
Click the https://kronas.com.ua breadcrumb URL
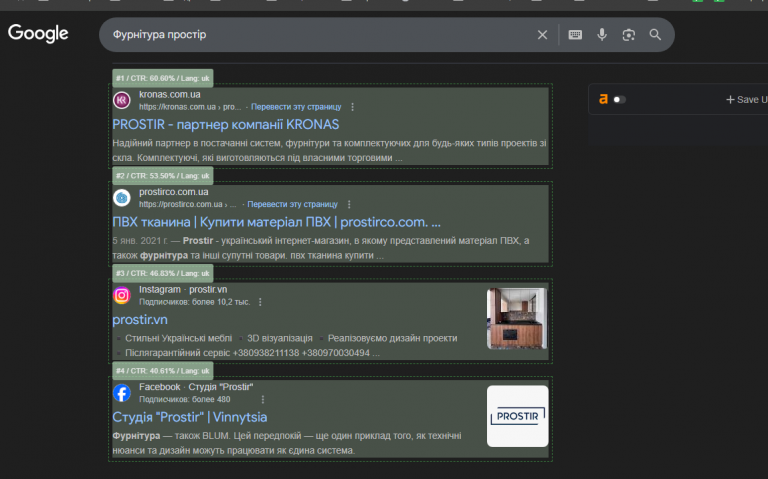(190, 107)
